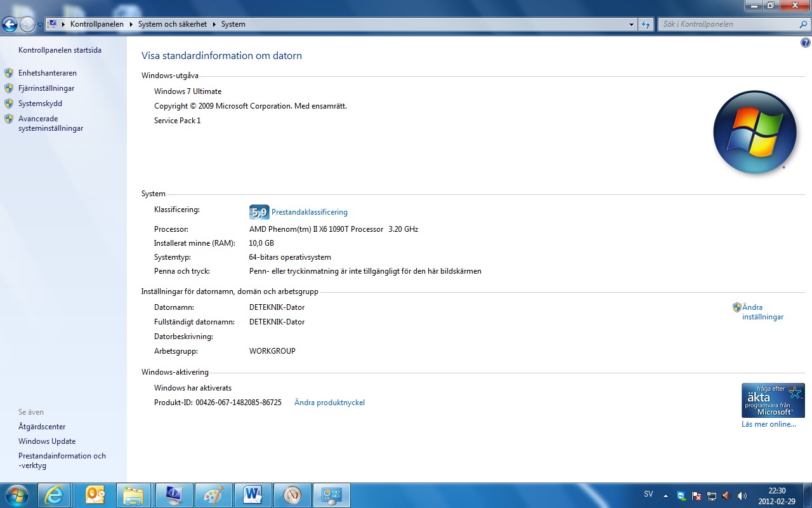Refresh the page using address bar button
The height and width of the screenshot is (508, 812).
[x=646, y=24]
